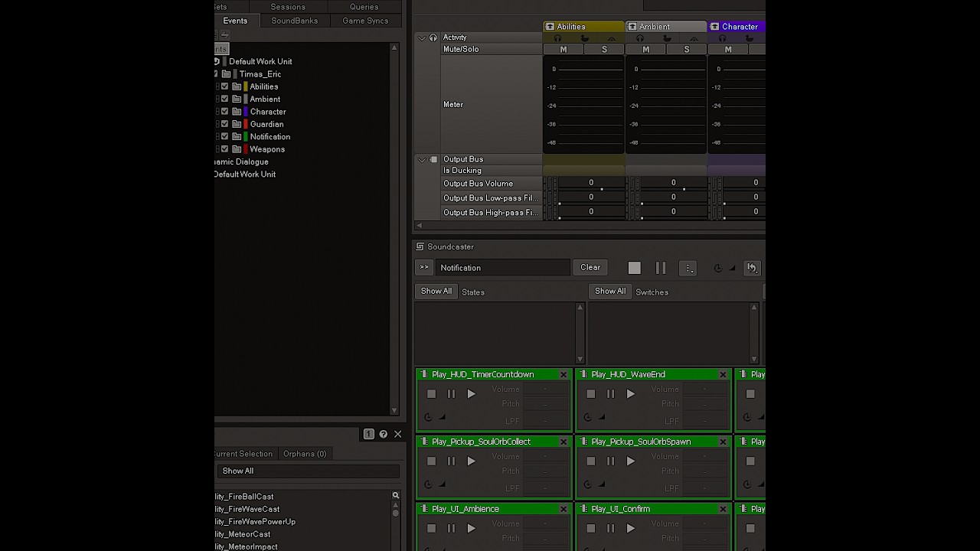Collapse the Output Bus section chevron
Screen dimensions: 980x551
point(421,160)
